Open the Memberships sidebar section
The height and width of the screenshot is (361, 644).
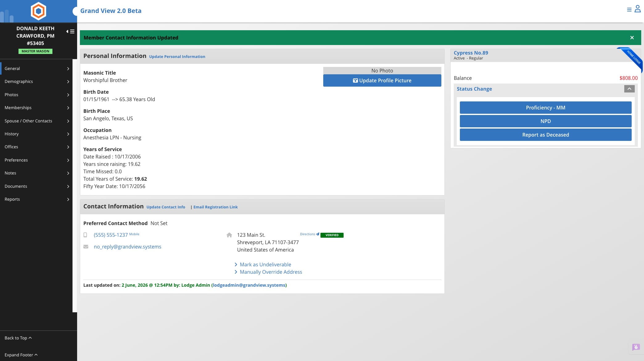tap(36, 108)
